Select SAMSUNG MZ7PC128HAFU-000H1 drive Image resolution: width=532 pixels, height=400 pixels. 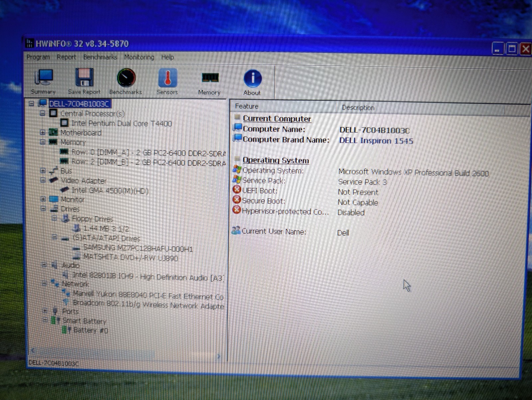point(138,248)
